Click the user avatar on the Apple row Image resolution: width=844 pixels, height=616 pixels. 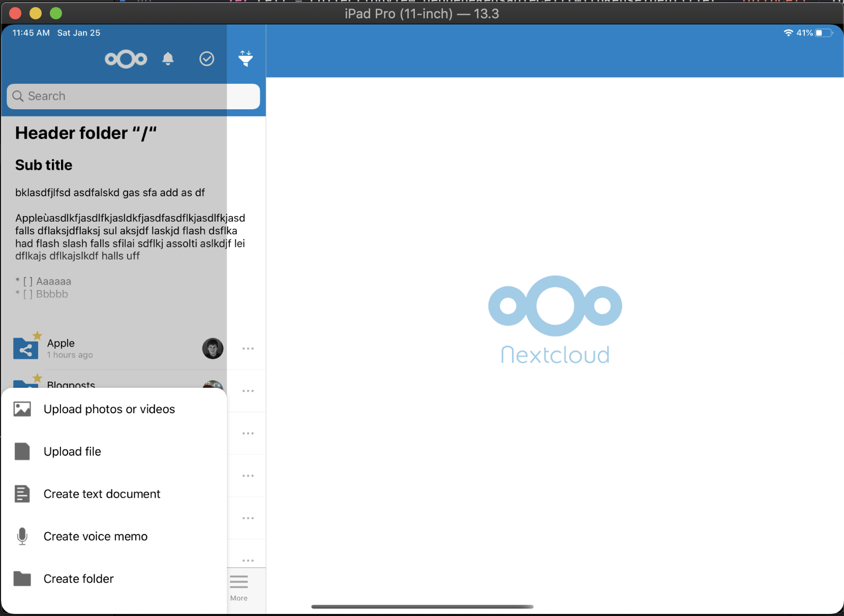click(213, 349)
